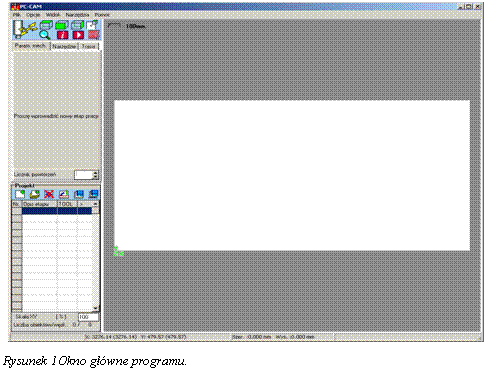Choose the front-face green box view icon
Image resolution: width=491 pixels, height=371 pixels.
coord(62,25)
